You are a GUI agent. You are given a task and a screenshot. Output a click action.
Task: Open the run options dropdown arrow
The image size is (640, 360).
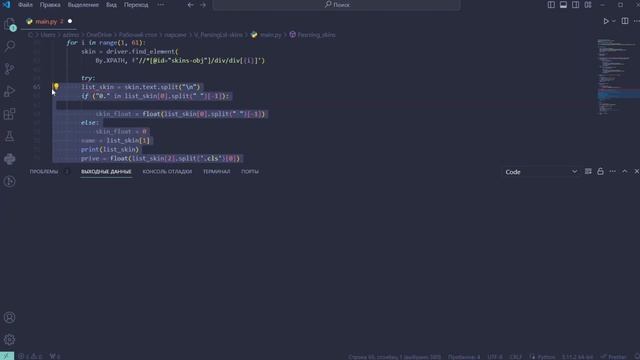point(614,21)
